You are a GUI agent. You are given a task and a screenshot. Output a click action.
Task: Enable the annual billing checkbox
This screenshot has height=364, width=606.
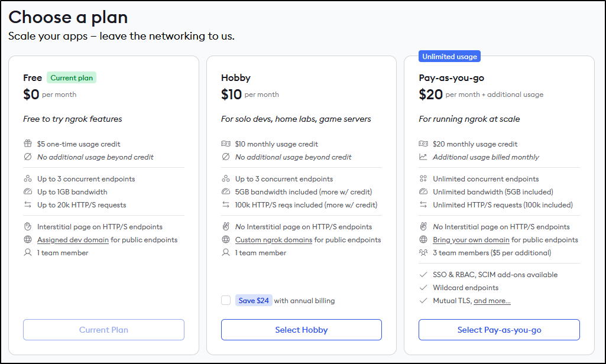click(x=226, y=300)
